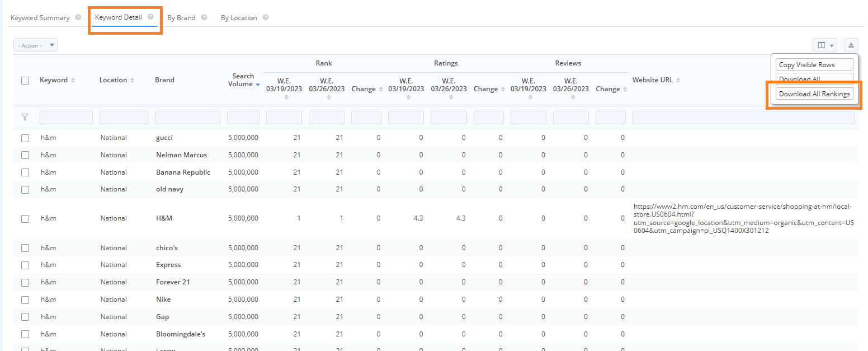Screen dimensions: 868x351
Task: Click the help icon next to By Location
Action: (266, 17)
